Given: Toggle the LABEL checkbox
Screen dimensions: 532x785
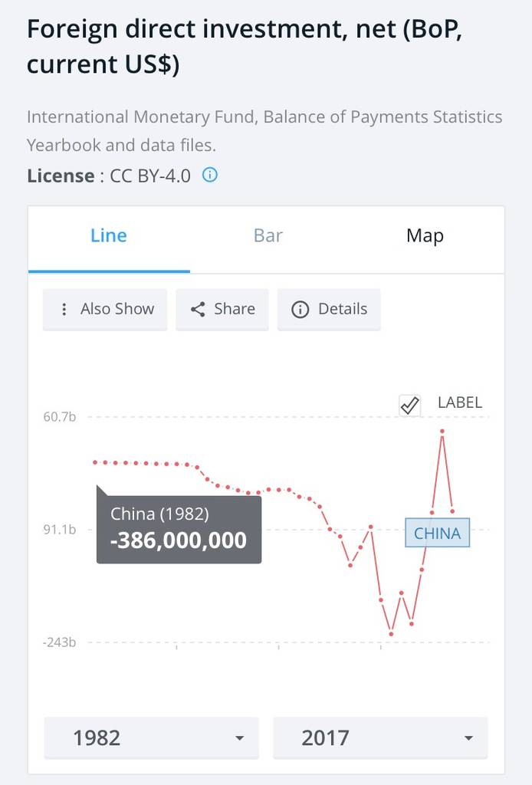Looking at the screenshot, I should point(410,405).
